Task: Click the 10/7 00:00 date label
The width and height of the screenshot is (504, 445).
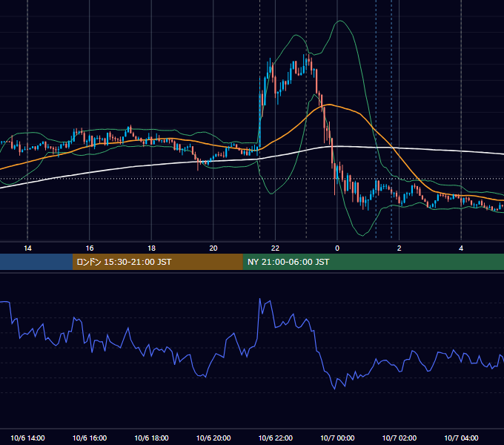Action: click(x=337, y=438)
